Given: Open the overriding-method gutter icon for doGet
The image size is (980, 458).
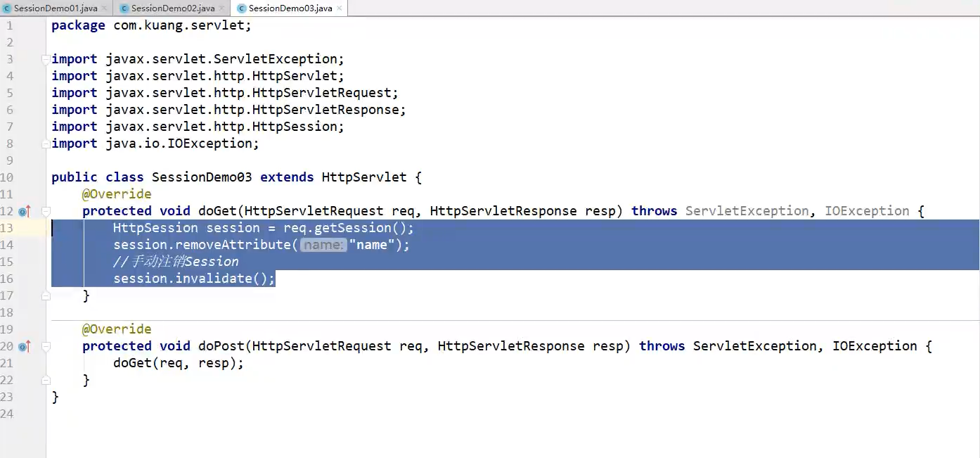Looking at the screenshot, I should coord(25,211).
